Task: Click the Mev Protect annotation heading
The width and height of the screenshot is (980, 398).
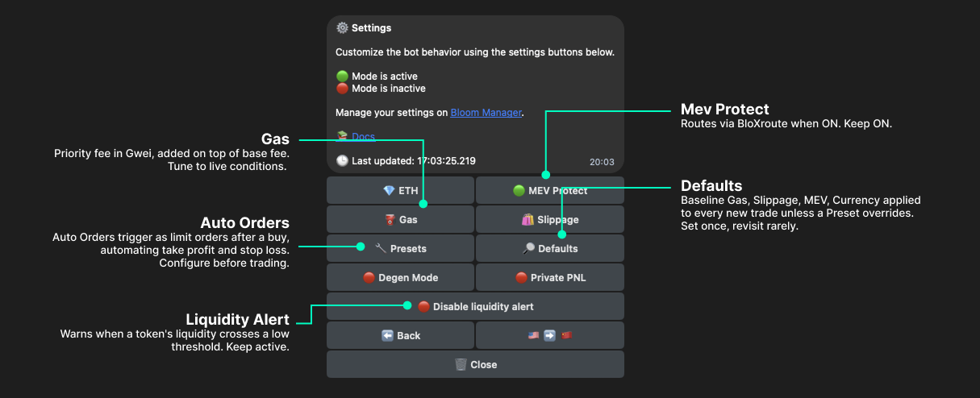Action: point(724,110)
